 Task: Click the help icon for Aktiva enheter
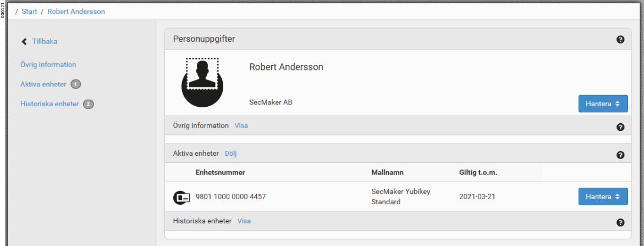(620, 155)
